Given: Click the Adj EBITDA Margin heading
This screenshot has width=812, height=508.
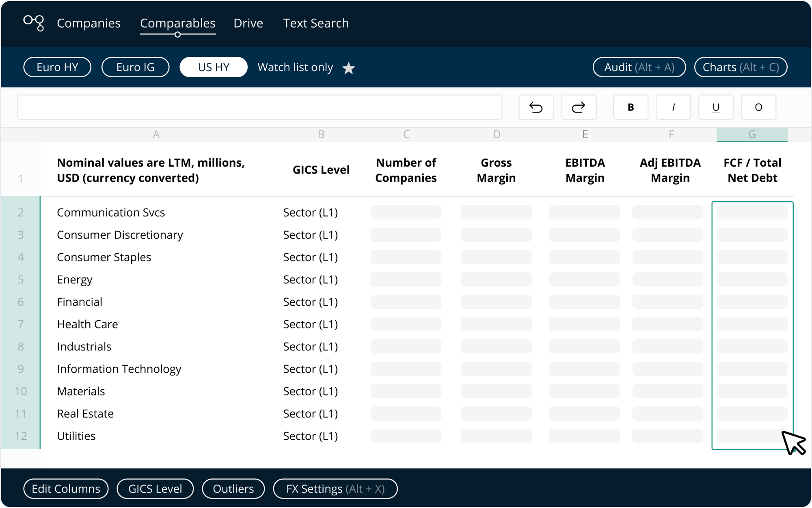Looking at the screenshot, I should [670, 170].
